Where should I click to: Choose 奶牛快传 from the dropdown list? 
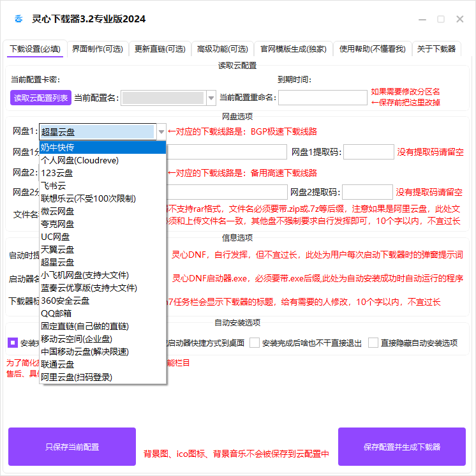[102, 147]
